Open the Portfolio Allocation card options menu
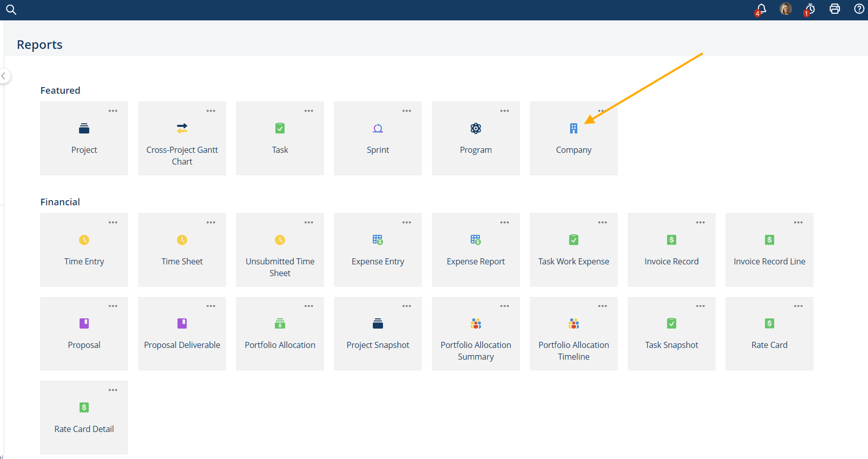868x459 pixels. pos(309,306)
